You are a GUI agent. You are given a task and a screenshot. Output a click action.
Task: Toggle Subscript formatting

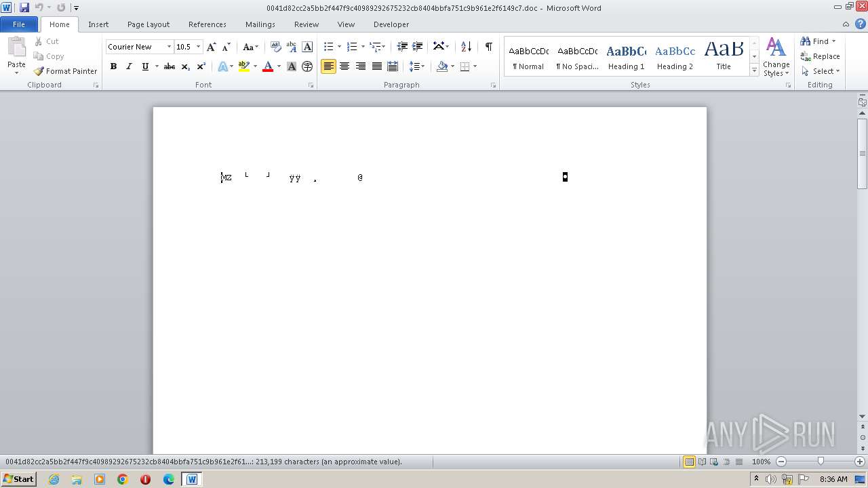click(185, 66)
